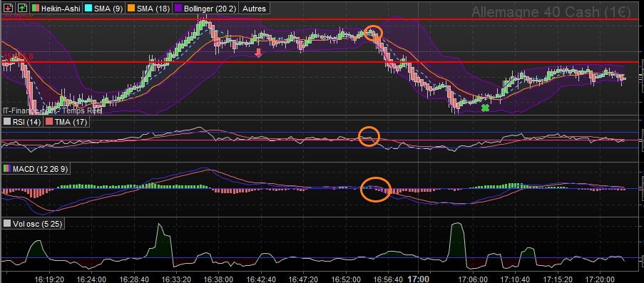Open the TMA (17) indicator settings

click(x=66, y=122)
